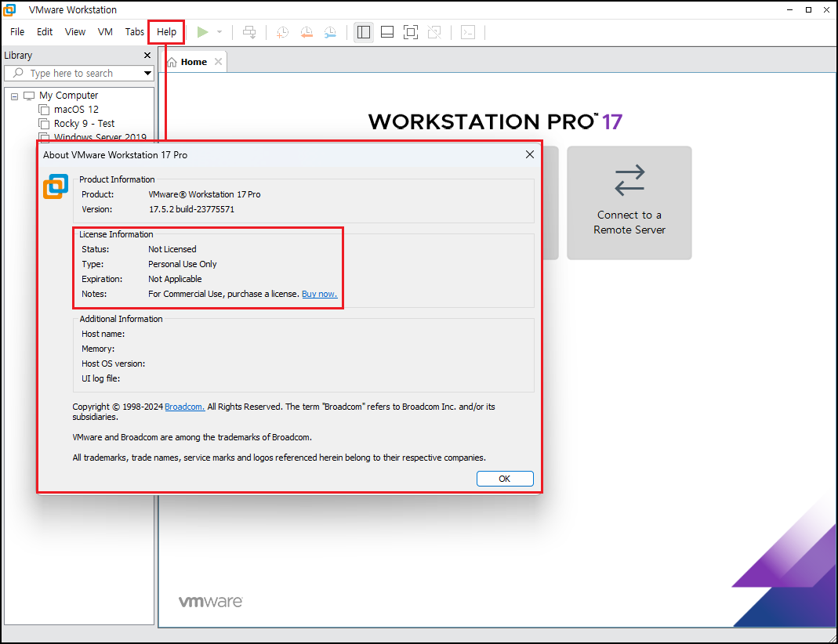The width and height of the screenshot is (838, 644).
Task: Click the Not Licensed status text
Action: click(172, 249)
